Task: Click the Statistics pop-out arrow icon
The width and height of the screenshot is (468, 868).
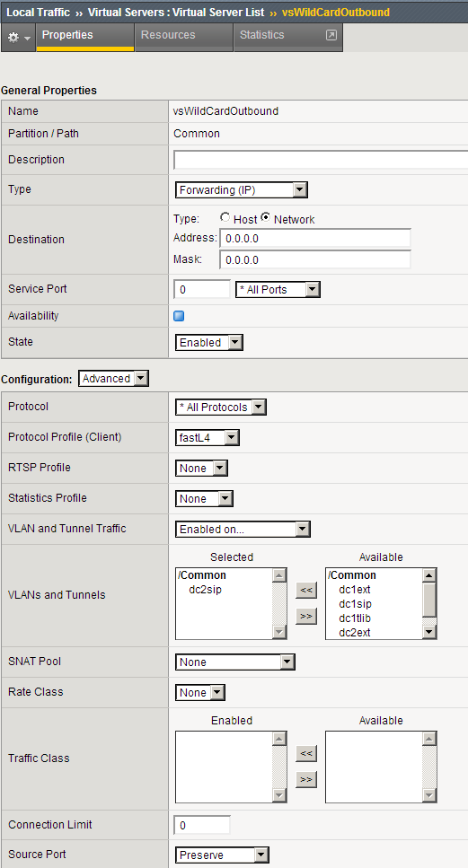Action: 331,35
